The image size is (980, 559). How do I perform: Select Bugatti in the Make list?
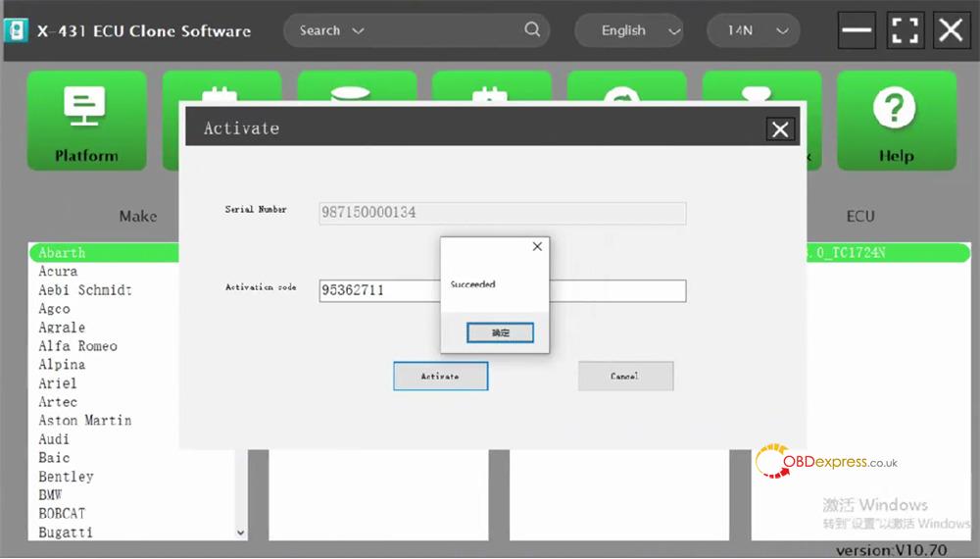click(x=66, y=533)
